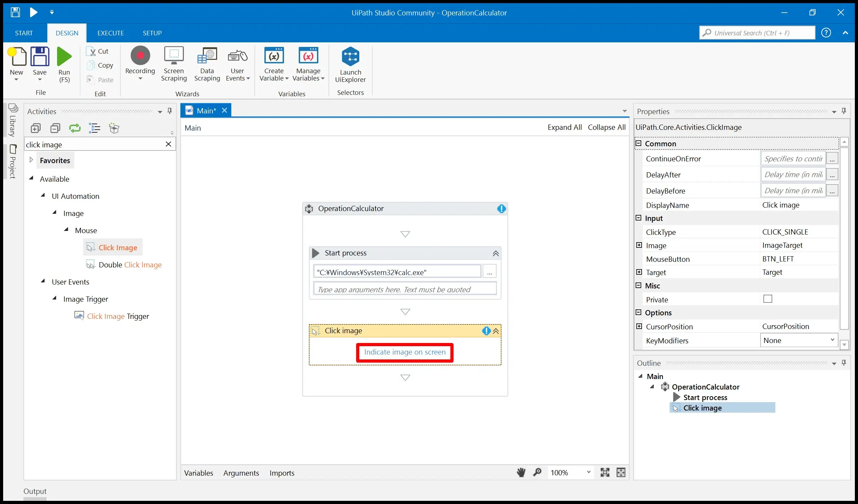Click the Universal Search field

pyautogui.click(x=757, y=33)
